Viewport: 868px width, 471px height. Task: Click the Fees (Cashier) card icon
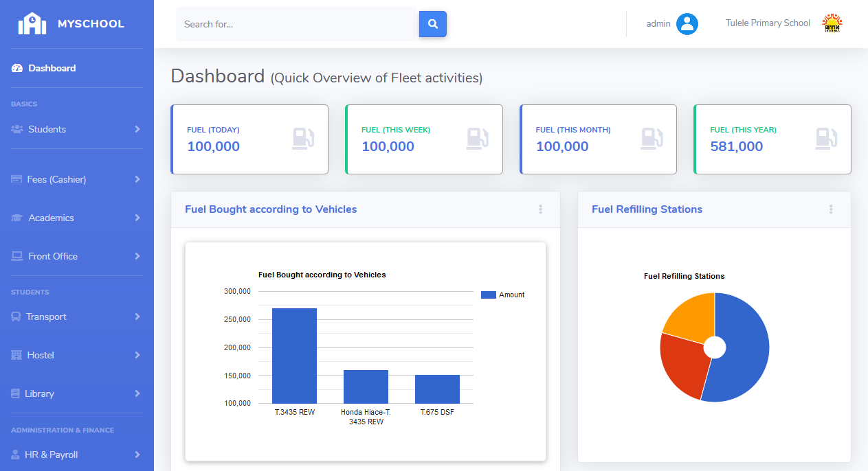coord(16,179)
